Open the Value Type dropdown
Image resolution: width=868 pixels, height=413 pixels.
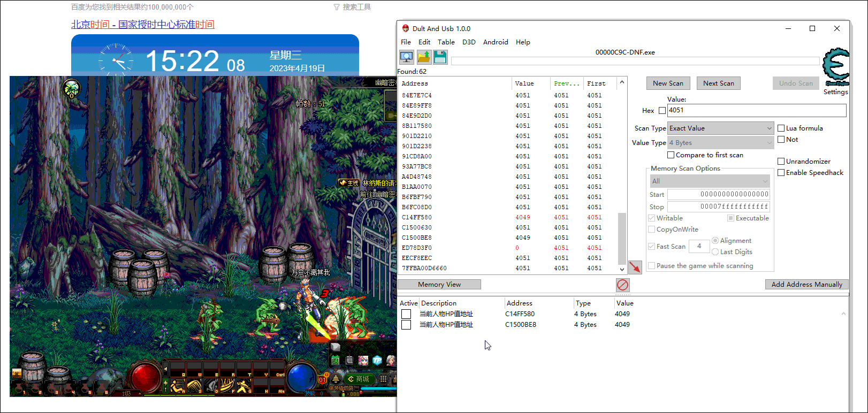pyautogui.click(x=721, y=143)
